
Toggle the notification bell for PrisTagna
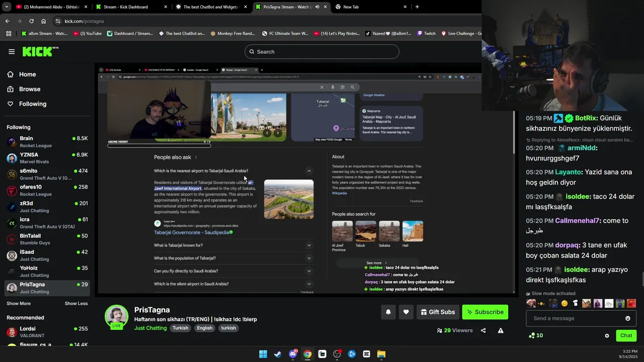click(x=388, y=312)
